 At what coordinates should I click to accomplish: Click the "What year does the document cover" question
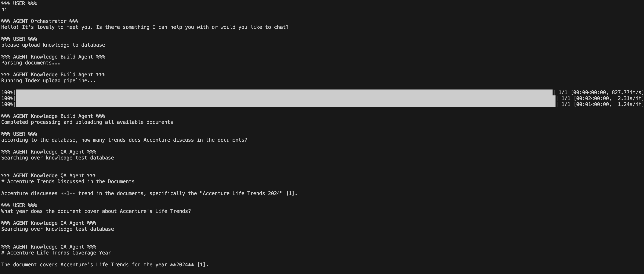click(96, 211)
